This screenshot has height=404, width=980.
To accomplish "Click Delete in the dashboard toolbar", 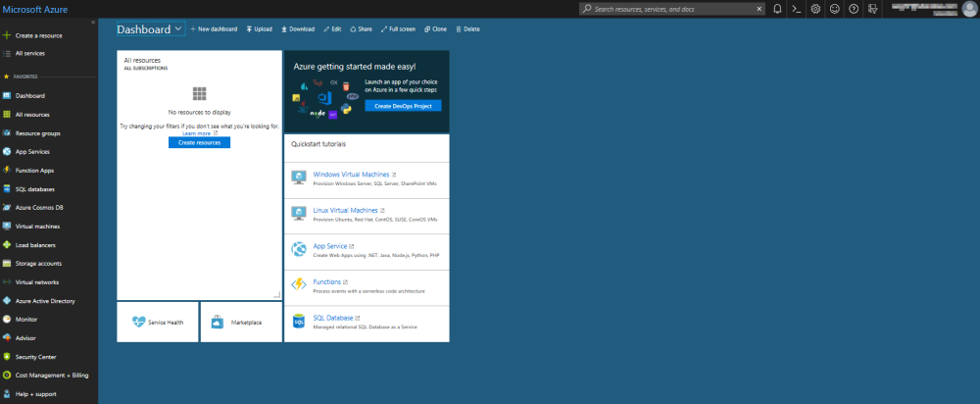I will point(468,28).
